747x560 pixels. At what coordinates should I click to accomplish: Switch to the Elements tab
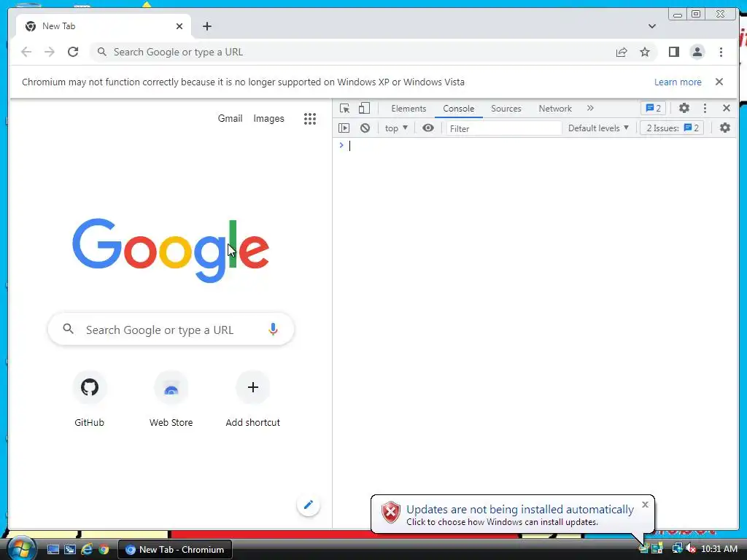[409, 109]
